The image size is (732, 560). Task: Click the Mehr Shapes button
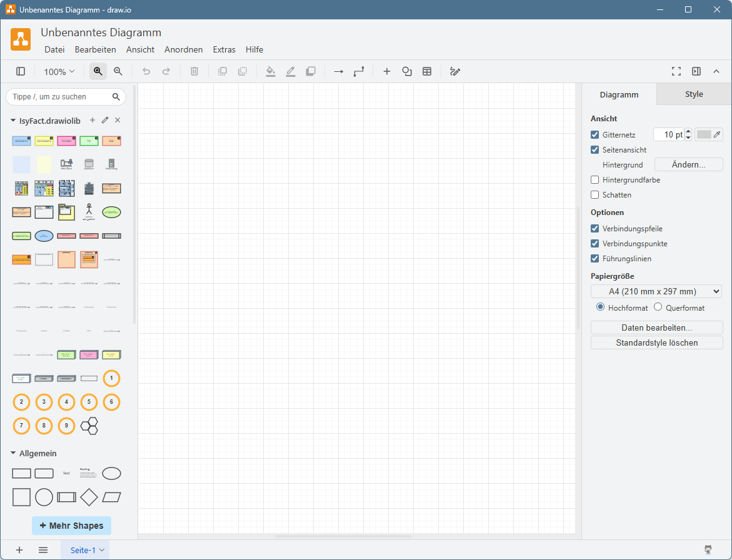pyautogui.click(x=71, y=526)
